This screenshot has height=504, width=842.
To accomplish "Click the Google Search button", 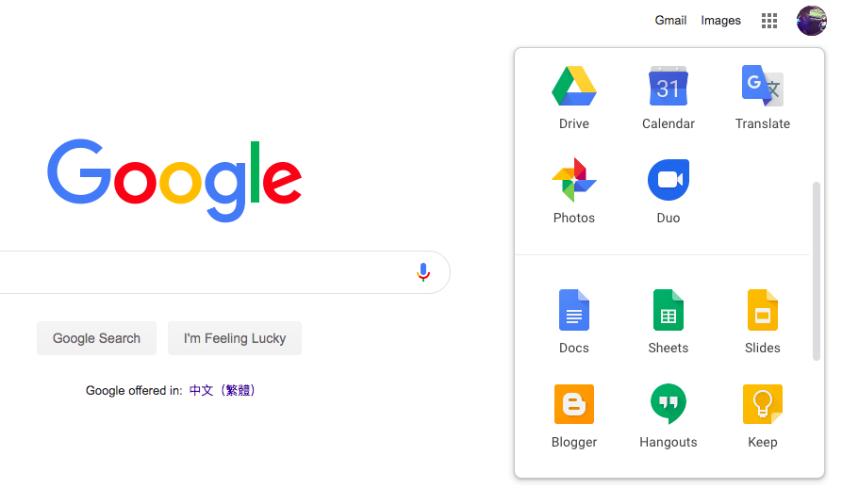I will [x=97, y=338].
